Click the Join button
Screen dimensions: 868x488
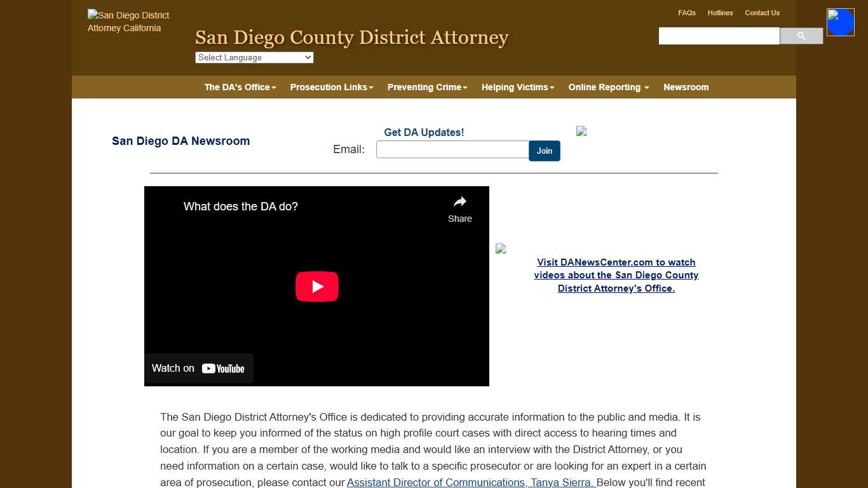click(x=544, y=151)
